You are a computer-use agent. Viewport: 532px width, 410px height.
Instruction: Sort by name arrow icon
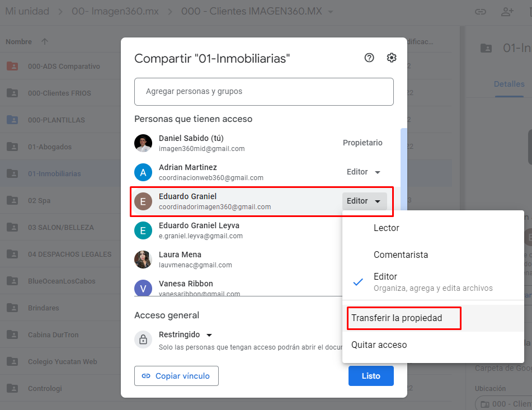[45, 42]
